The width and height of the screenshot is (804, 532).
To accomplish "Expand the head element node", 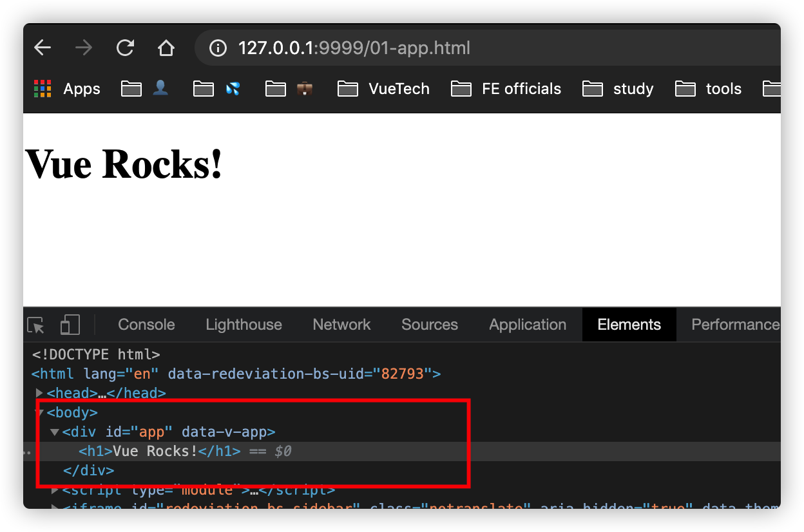I will click(40, 393).
